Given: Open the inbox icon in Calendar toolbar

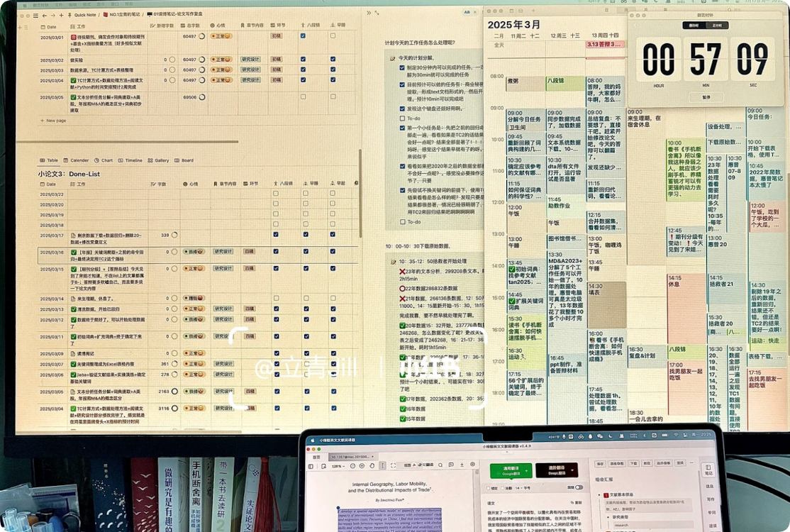Looking at the screenshot, I should 521,11.
